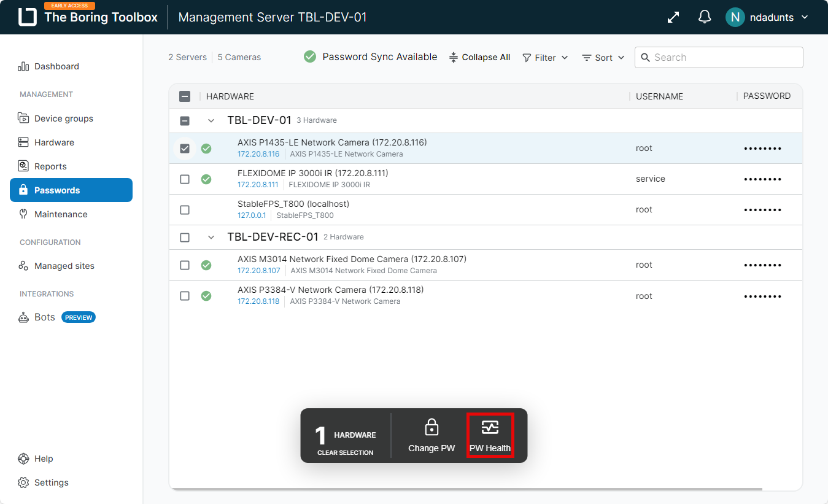Open IP link 172.20.8.107
828x504 pixels.
(258, 271)
